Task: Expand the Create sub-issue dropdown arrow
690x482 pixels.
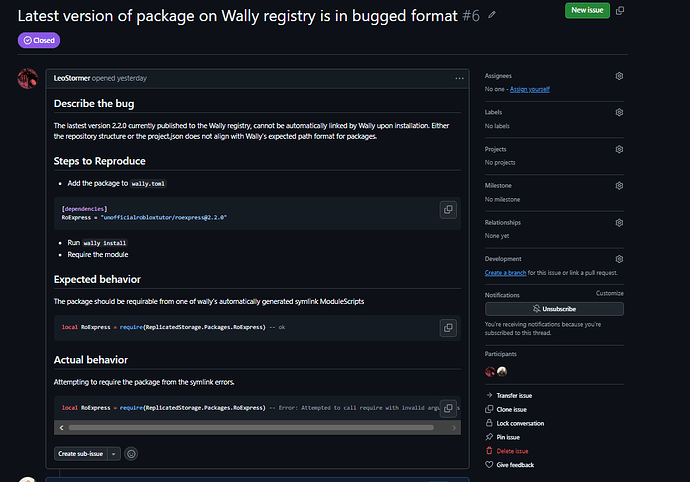Action: (x=114, y=454)
